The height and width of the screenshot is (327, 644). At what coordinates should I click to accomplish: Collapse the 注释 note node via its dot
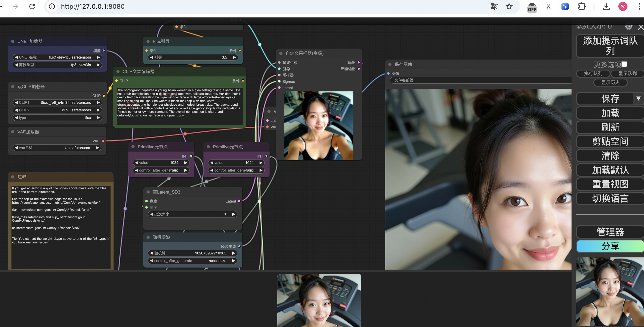[13, 177]
